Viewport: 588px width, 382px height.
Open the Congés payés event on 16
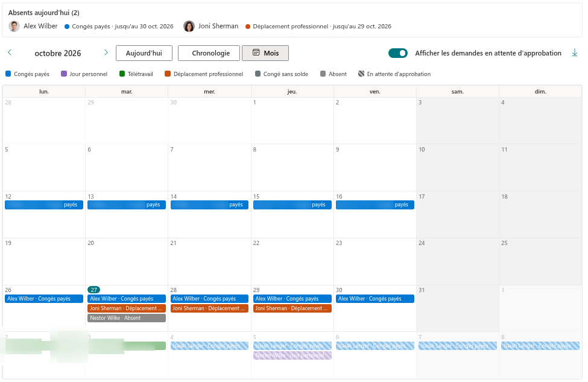click(x=375, y=205)
